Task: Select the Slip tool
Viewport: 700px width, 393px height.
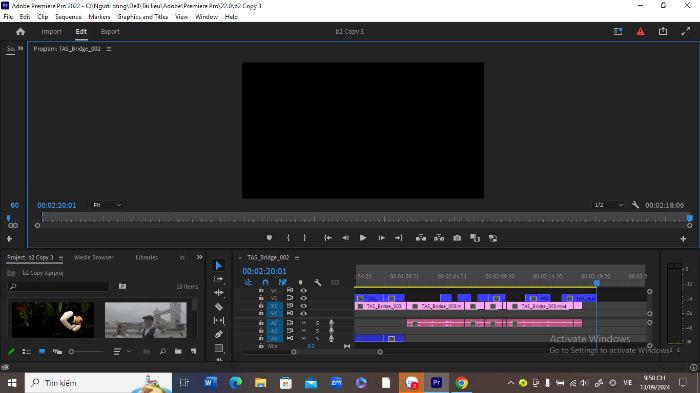Action: coord(219,321)
